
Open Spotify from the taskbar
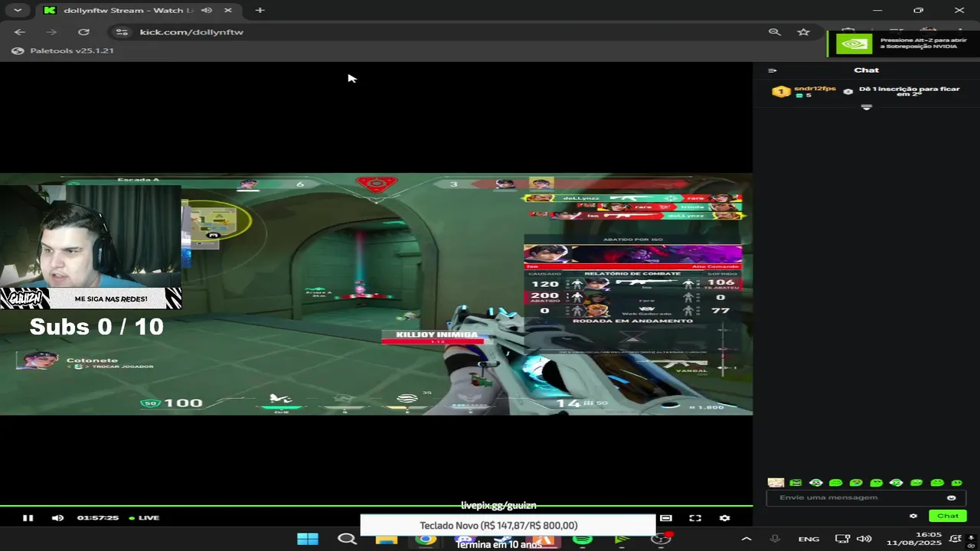583,540
